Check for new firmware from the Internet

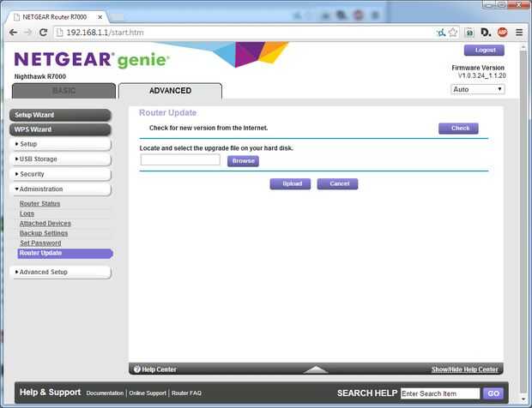tap(458, 129)
